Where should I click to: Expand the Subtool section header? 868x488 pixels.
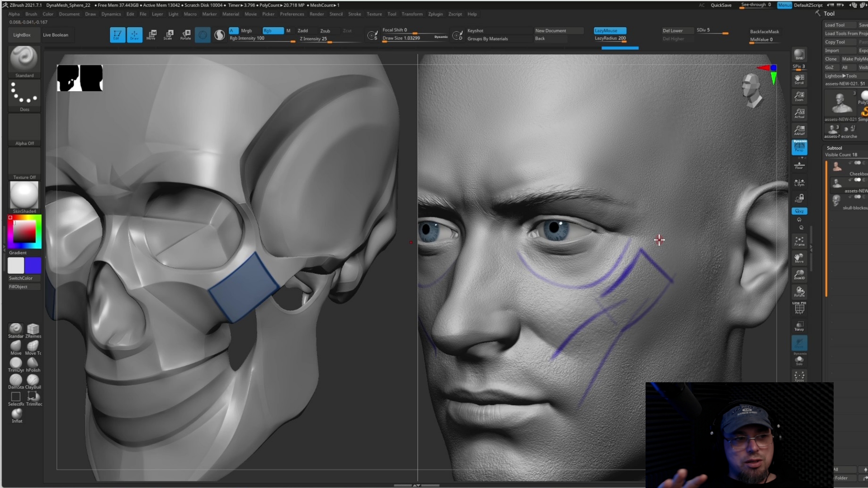click(x=835, y=148)
